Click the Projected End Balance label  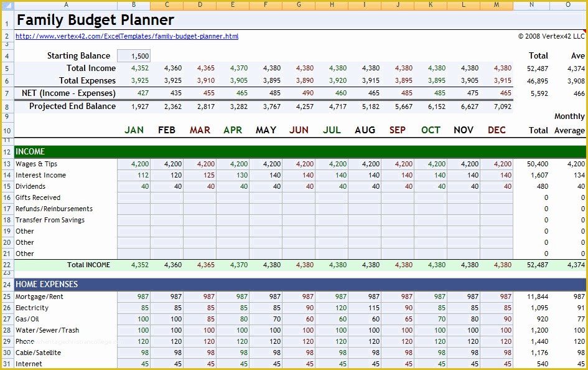tap(72, 106)
